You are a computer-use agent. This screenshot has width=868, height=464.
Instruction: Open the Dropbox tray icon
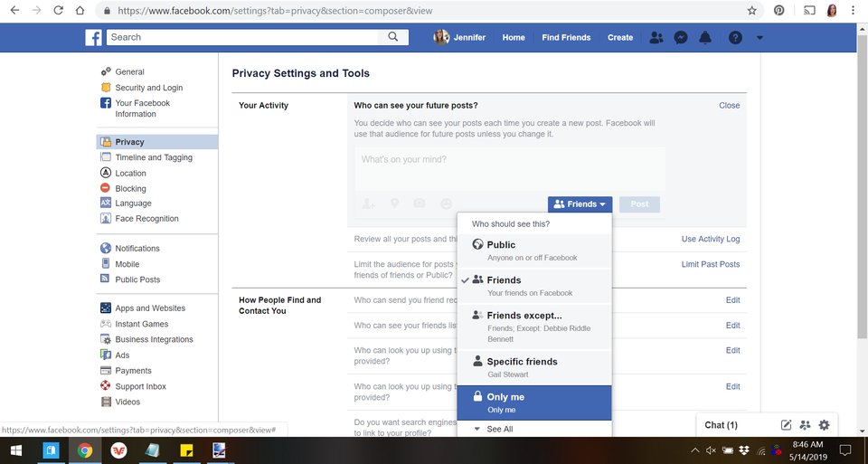[x=744, y=450]
